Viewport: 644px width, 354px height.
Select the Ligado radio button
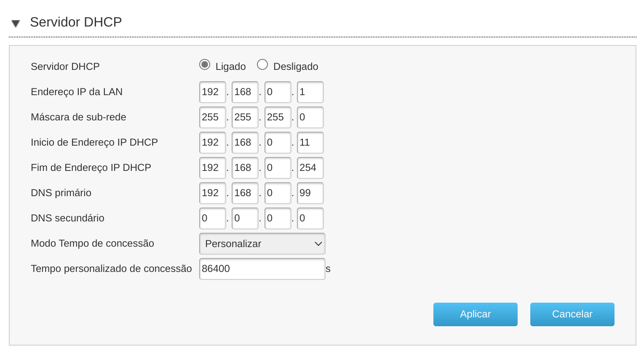click(x=205, y=65)
